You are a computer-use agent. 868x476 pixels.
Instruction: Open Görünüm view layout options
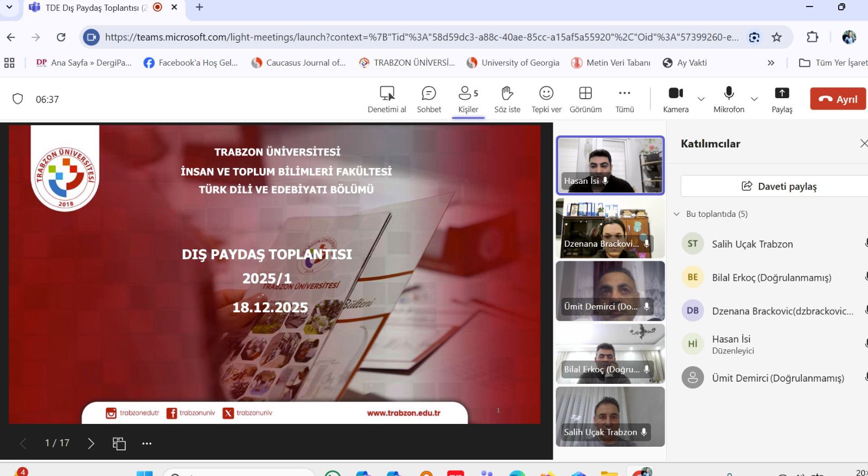[x=585, y=99]
